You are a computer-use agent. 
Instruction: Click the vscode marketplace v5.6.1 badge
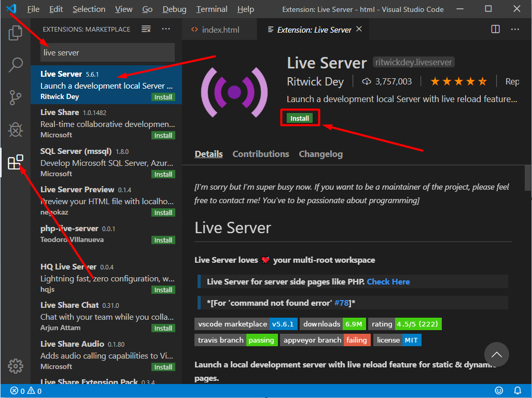(x=246, y=324)
